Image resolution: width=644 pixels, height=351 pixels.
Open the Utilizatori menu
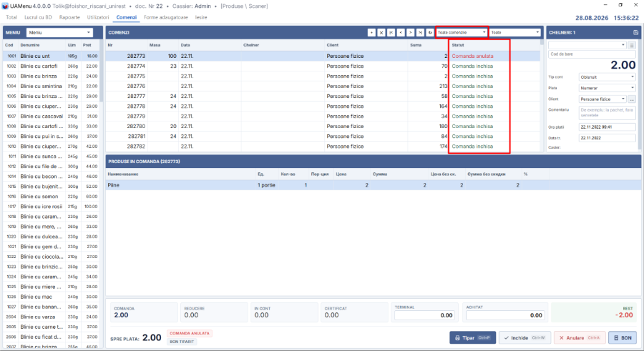click(98, 18)
